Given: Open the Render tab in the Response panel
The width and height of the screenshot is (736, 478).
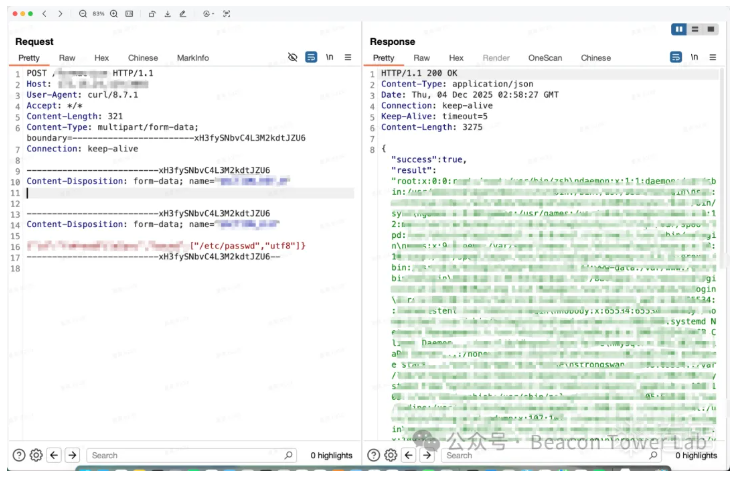Looking at the screenshot, I should tap(496, 58).
